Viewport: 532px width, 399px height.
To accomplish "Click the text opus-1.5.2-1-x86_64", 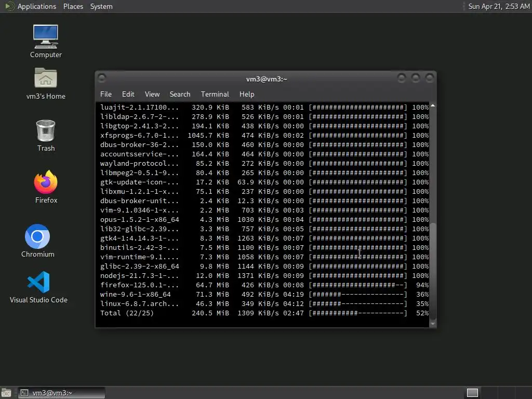I will pyautogui.click(x=139, y=220).
